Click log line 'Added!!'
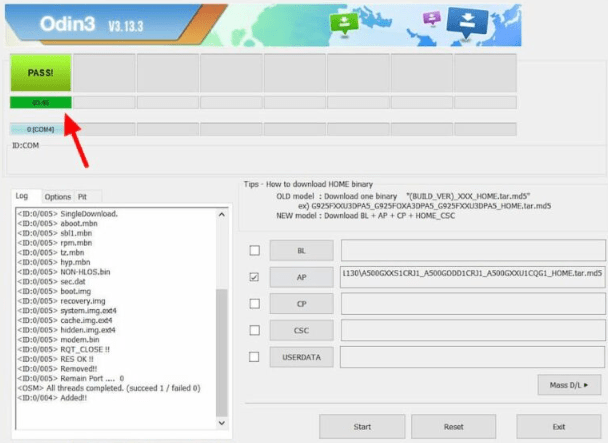The image size is (608, 443). click(x=52, y=398)
